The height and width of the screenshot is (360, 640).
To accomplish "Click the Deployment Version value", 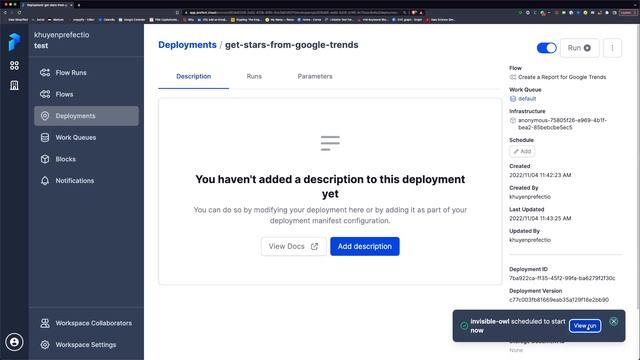I will (559, 300).
